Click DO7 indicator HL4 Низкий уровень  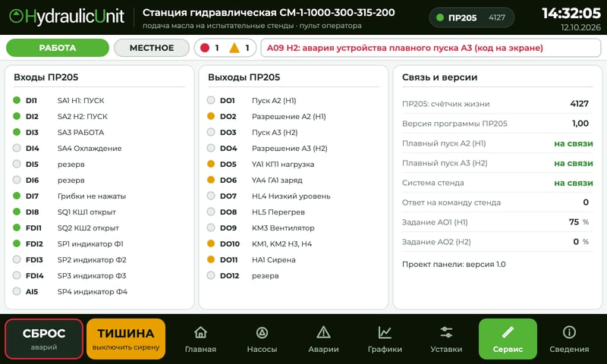(211, 196)
